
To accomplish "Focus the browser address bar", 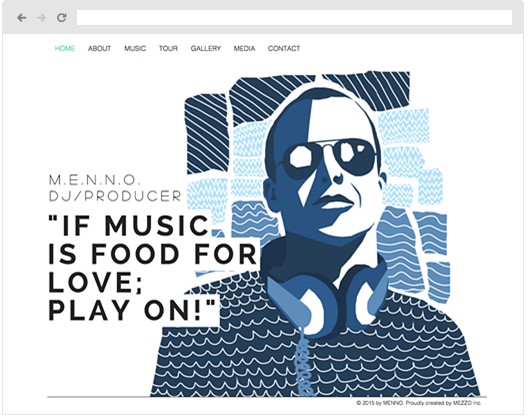I will [x=295, y=18].
